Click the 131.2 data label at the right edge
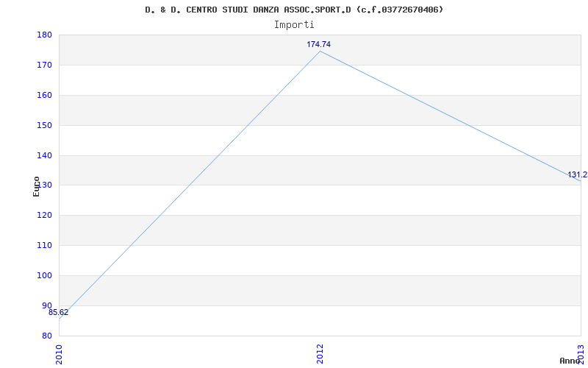588x368 pixels. click(x=578, y=174)
